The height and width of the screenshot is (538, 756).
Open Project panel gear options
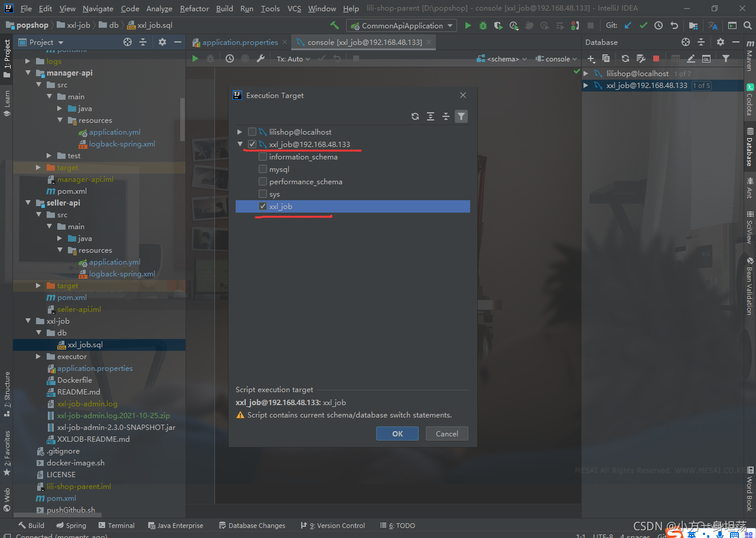click(x=162, y=42)
